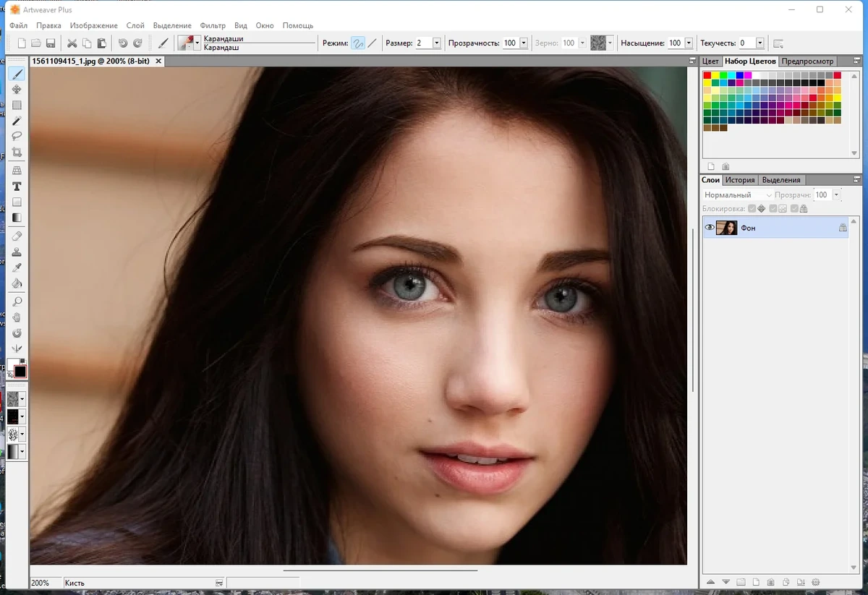
Task: Select the Text tool in toolbox
Action: tap(17, 187)
